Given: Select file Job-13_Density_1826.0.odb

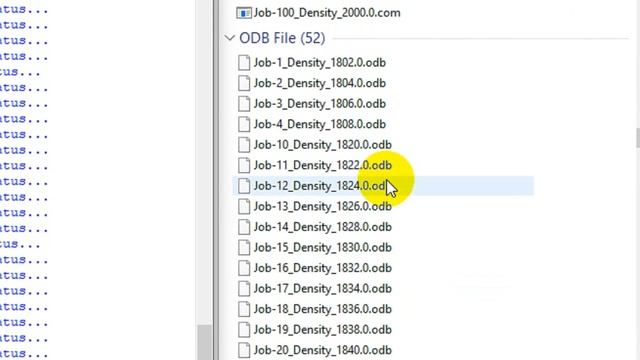Looking at the screenshot, I should [x=322, y=207].
